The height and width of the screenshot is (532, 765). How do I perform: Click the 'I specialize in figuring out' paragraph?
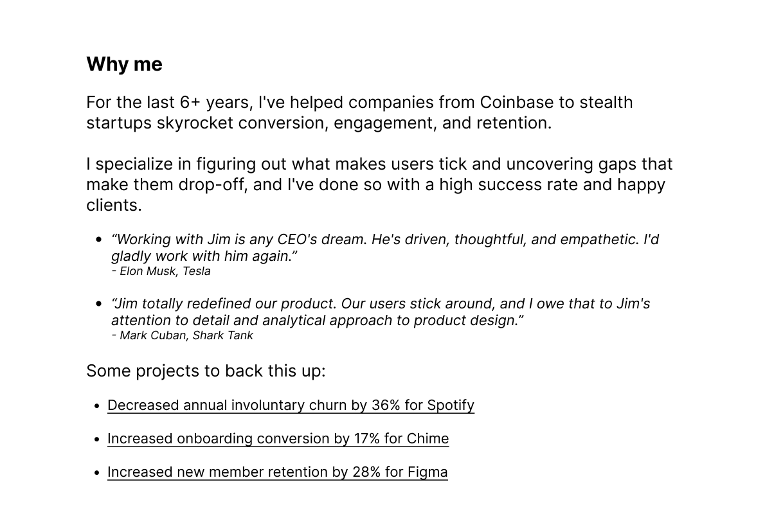tap(379, 184)
